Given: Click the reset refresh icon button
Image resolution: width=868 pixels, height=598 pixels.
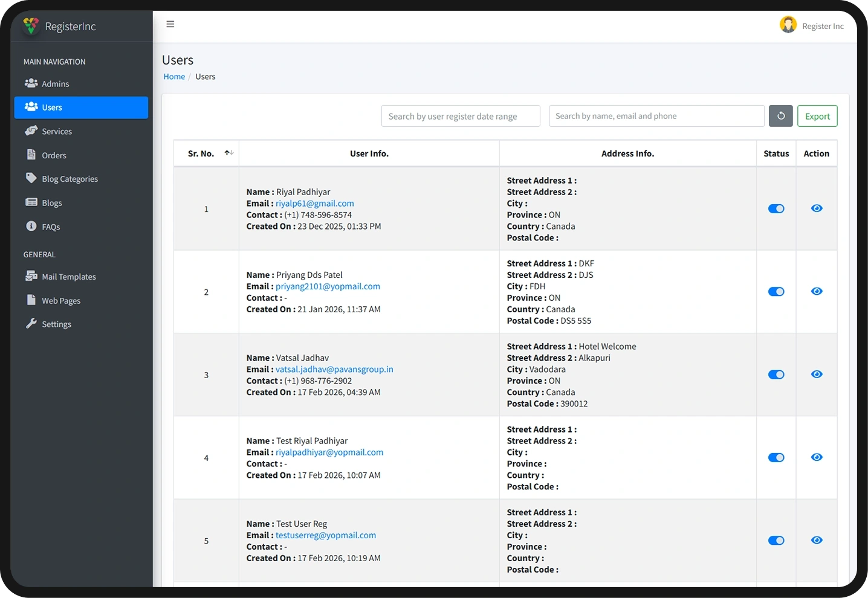Looking at the screenshot, I should coord(781,116).
